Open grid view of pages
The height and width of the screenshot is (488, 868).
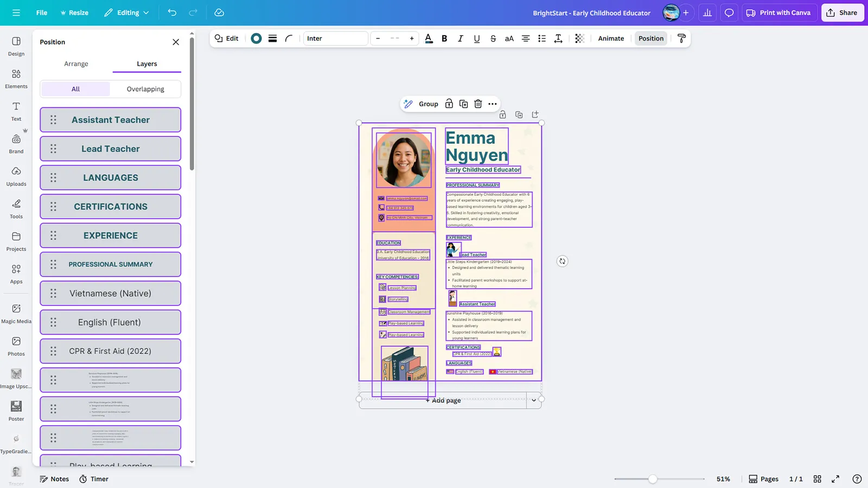[817, 479]
